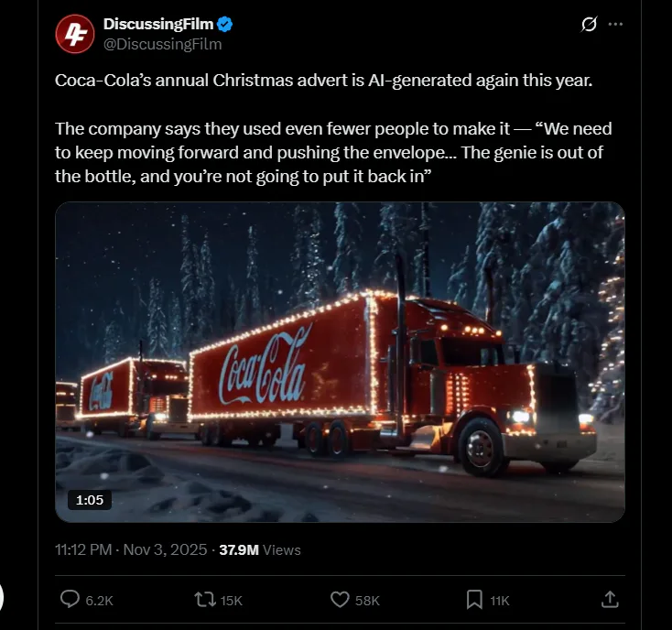Click the 1:05 video duration badge
Image resolution: width=672 pixels, height=630 pixels.
89,500
